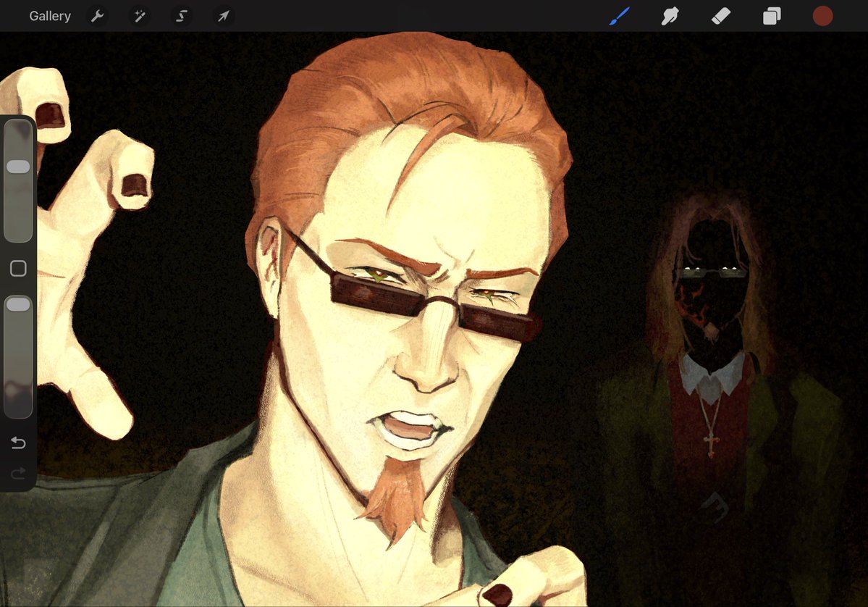
Task: Adjust the brush opacity slider
Action: pos(18,356)
